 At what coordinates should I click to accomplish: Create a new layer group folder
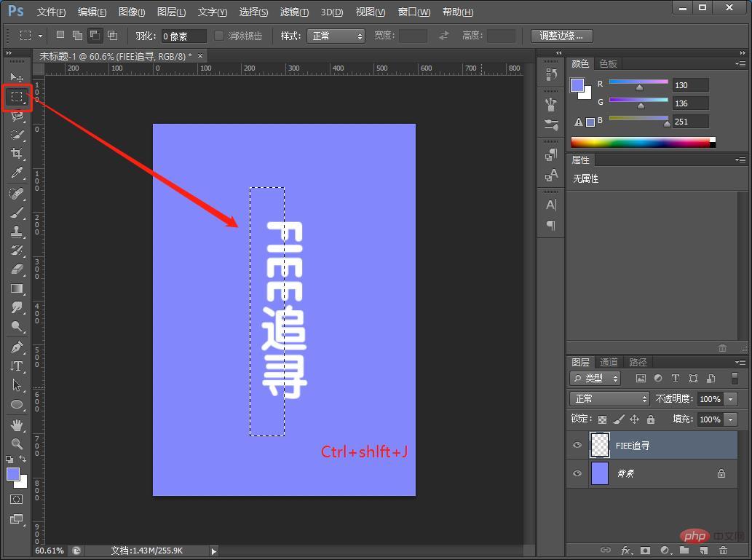point(684,550)
